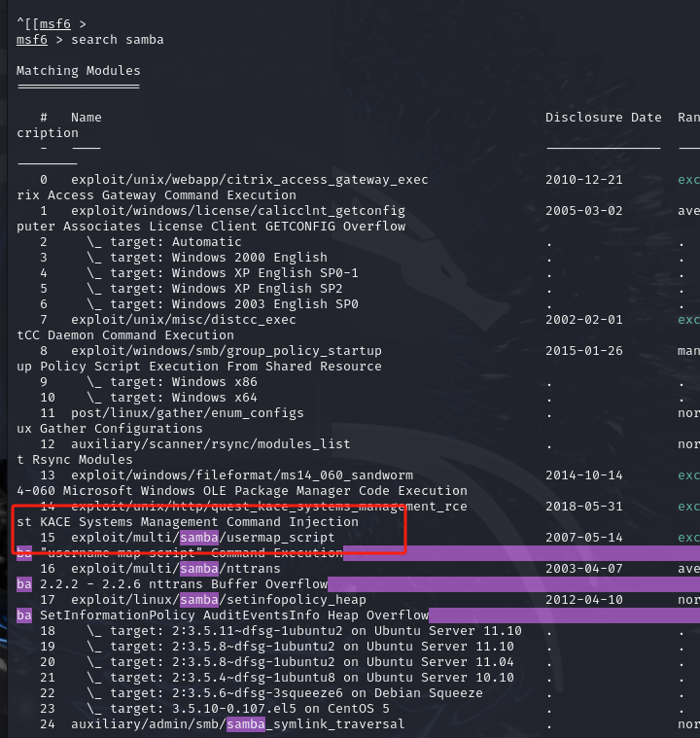700x738 pixels.
Task: Click the 'search samba' command text
Action: tap(118, 40)
